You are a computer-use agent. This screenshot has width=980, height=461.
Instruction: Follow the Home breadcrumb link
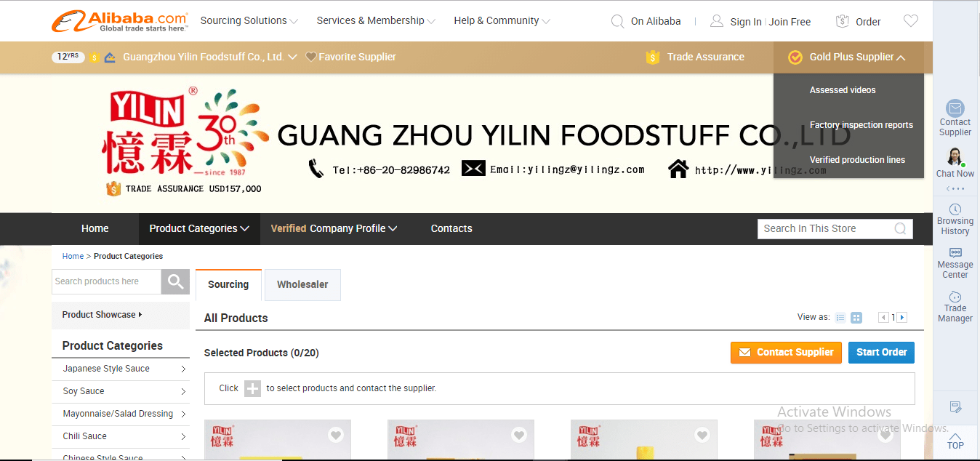(73, 256)
